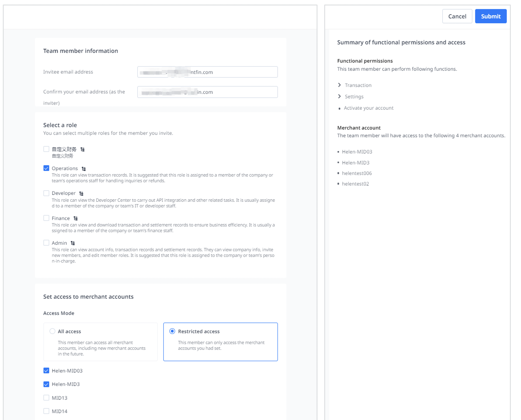The image size is (521, 420).
Task: Click the permission tree icon beside Developer
Action: pos(81,193)
